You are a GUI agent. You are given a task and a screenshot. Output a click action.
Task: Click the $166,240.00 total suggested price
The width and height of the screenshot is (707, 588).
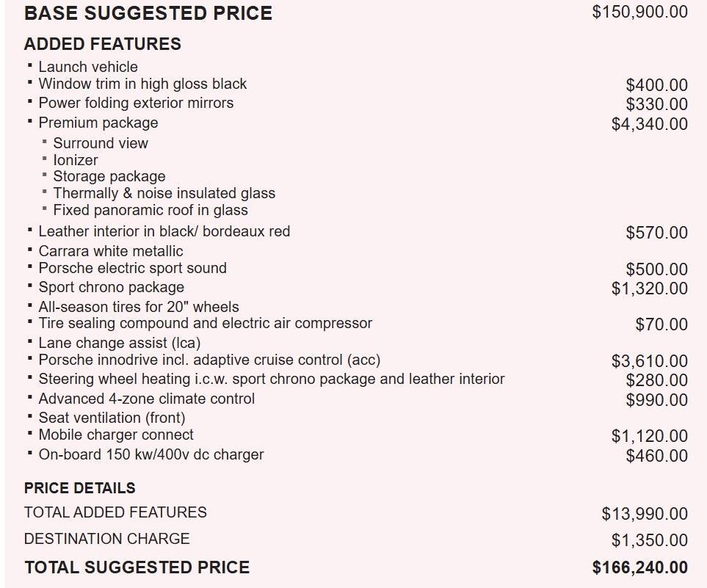pos(639,567)
